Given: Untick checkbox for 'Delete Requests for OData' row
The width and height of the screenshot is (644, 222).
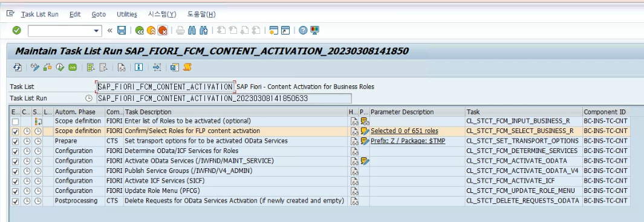Looking at the screenshot, I should [x=15, y=201].
